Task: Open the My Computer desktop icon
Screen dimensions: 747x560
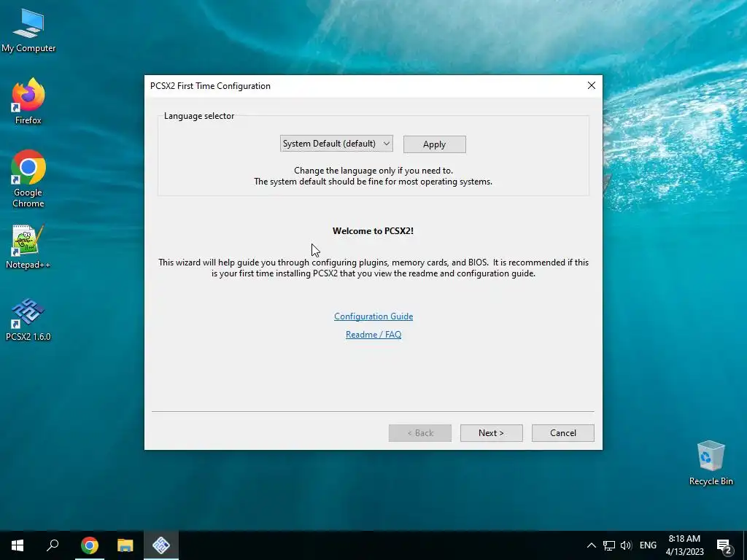Action: click(28, 31)
